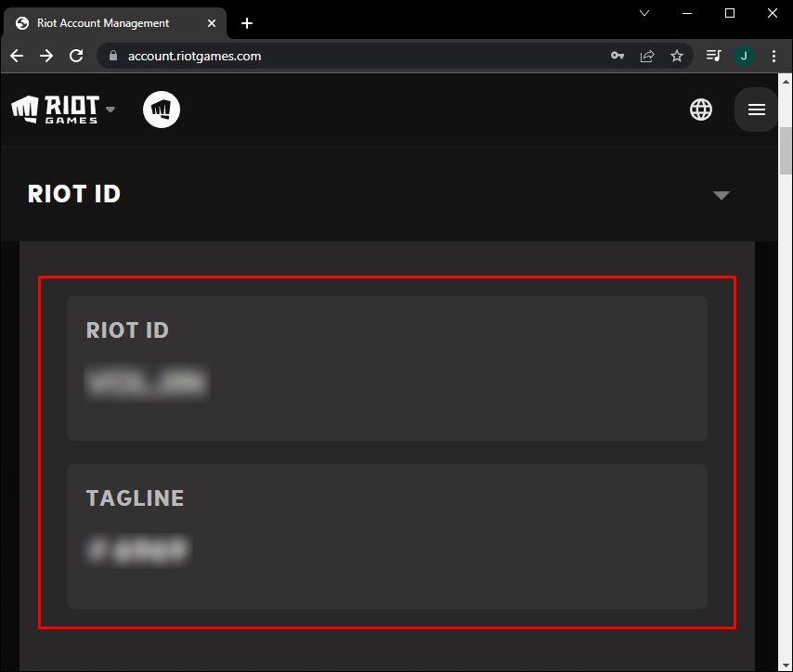Open tab search dropdown chevron
This screenshot has height=672, width=793.
(646, 13)
